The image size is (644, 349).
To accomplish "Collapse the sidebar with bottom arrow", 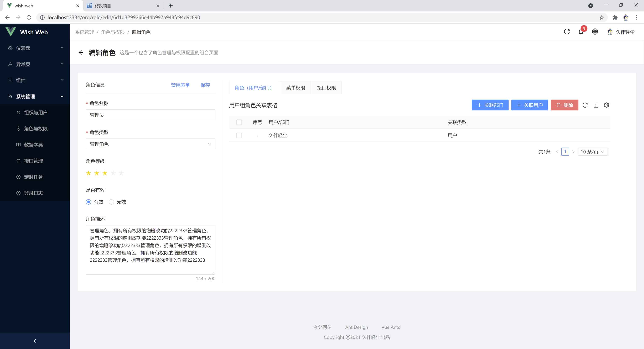I will coord(35,341).
